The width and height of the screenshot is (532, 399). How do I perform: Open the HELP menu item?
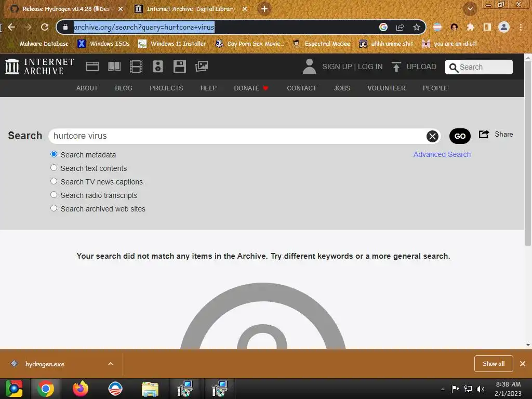click(208, 88)
